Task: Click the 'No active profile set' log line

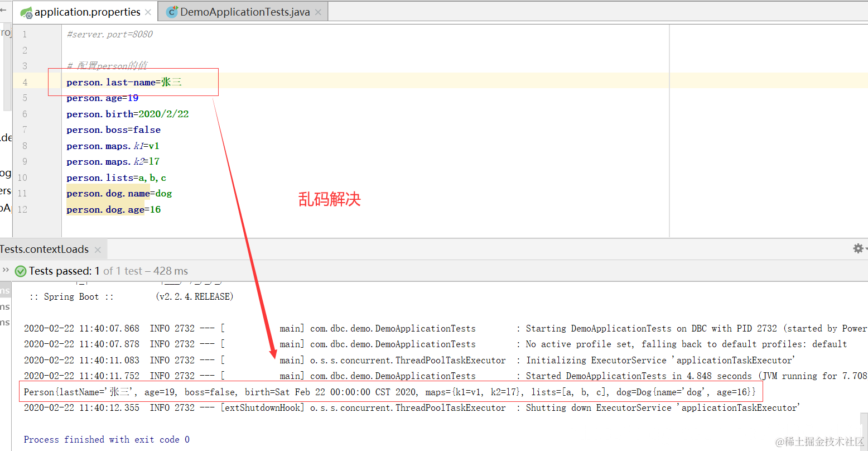Action: [435, 344]
